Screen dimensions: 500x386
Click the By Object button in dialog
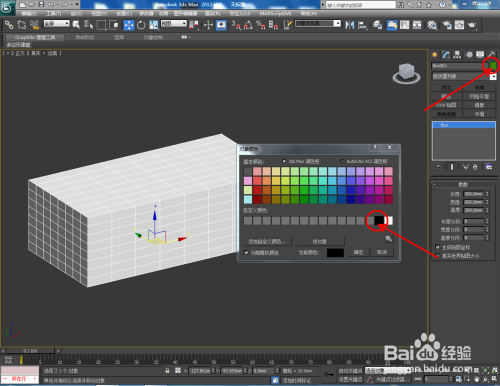[320, 241]
